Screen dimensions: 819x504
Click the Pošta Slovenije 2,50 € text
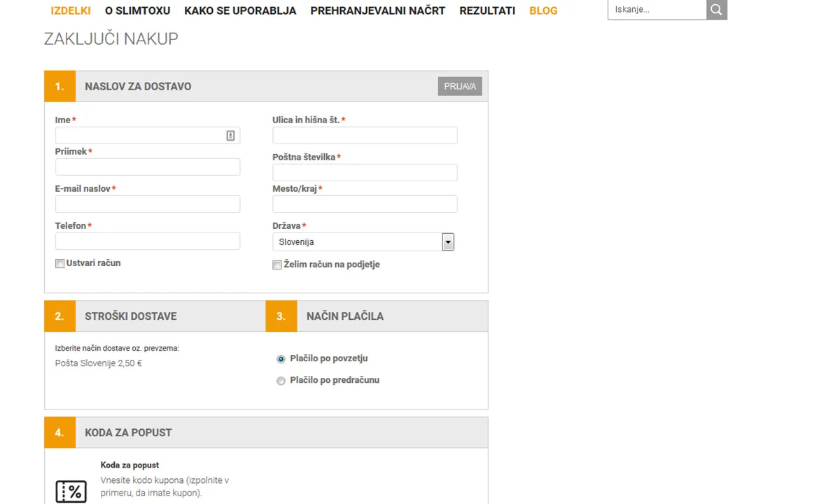coord(98,363)
